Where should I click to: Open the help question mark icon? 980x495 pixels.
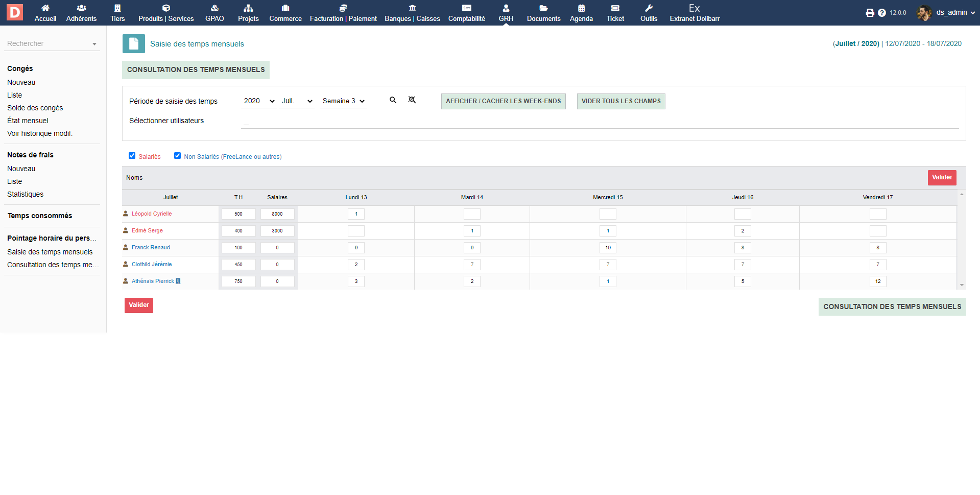(x=881, y=13)
